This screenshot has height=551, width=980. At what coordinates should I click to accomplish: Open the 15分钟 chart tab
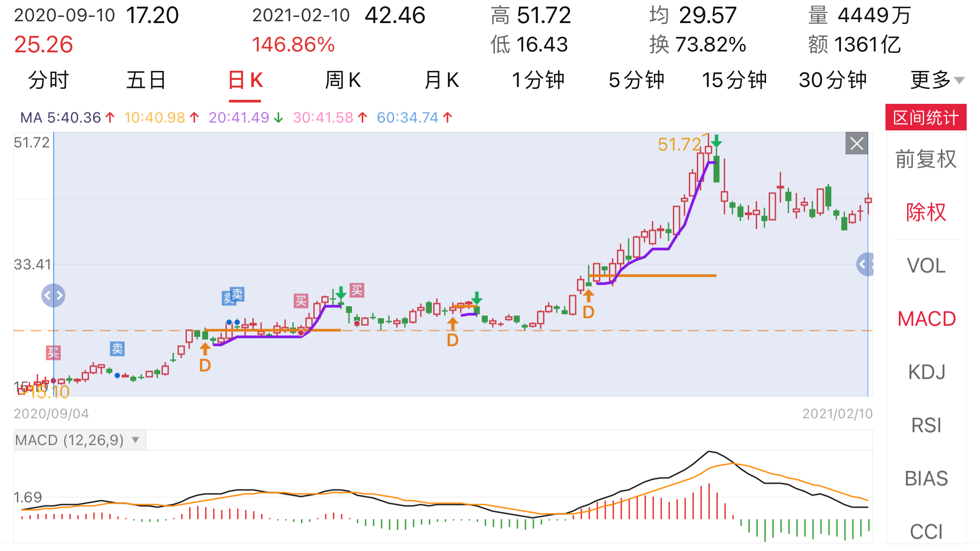[x=734, y=80]
